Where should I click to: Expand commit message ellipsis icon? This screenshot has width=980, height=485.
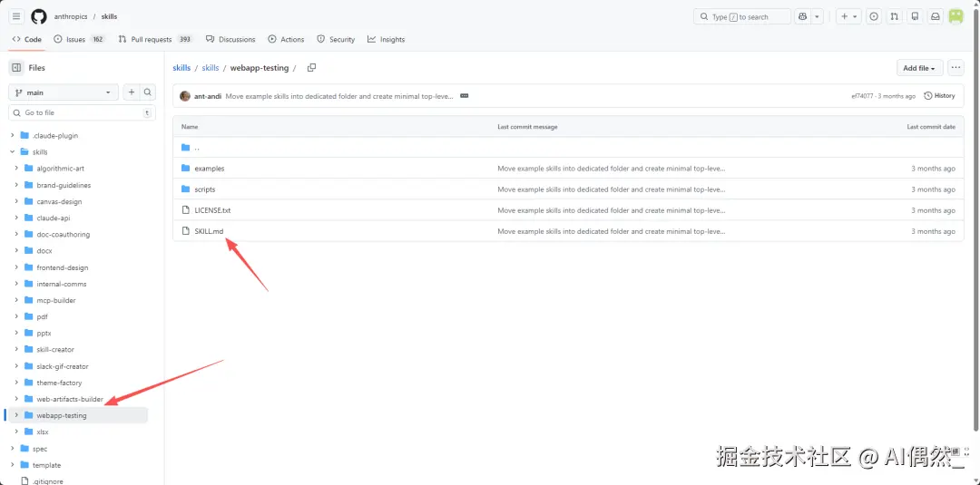coord(465,96)
